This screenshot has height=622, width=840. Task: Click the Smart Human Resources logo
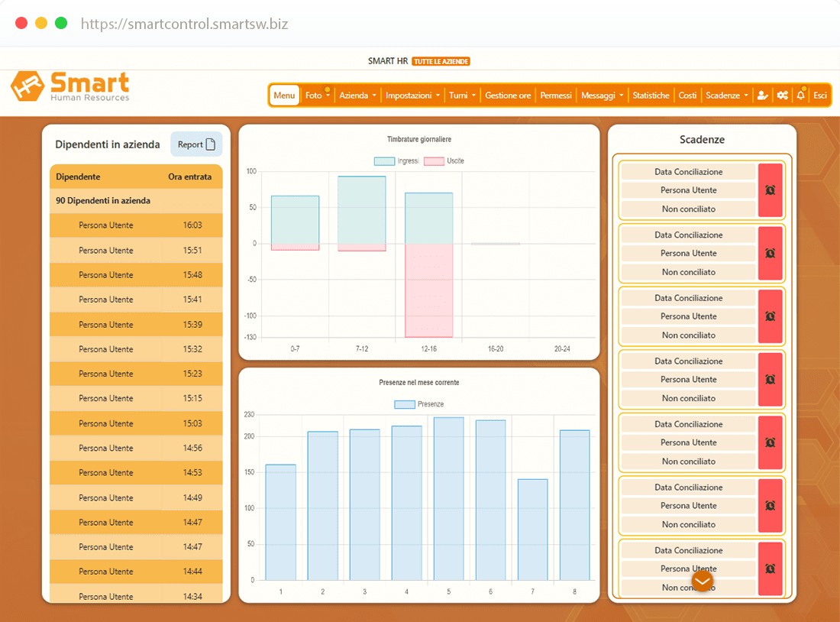70,86
